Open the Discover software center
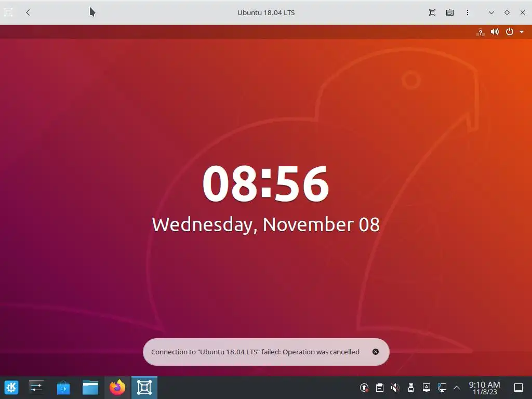The image size is (532, 399). tap(63, 388)
